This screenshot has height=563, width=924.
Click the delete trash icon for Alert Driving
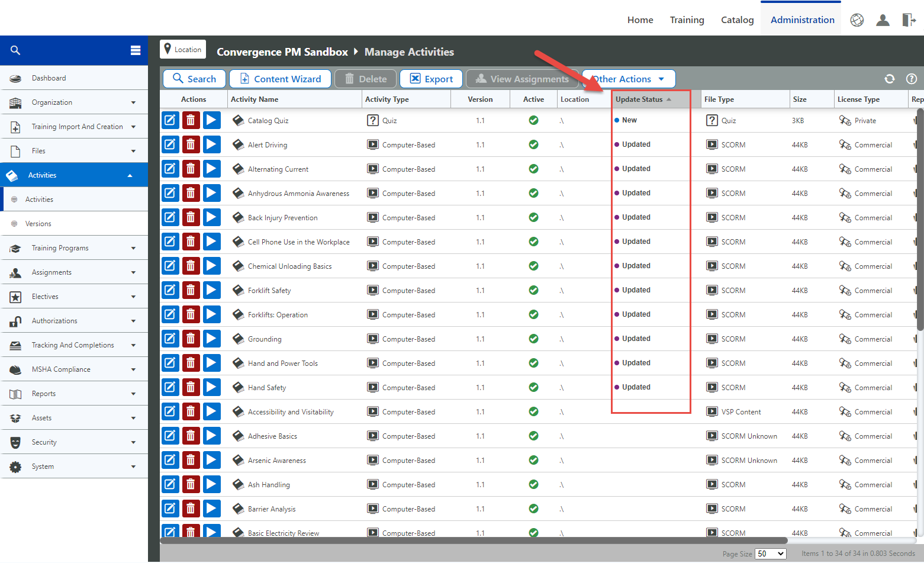(x=191, y=144)
